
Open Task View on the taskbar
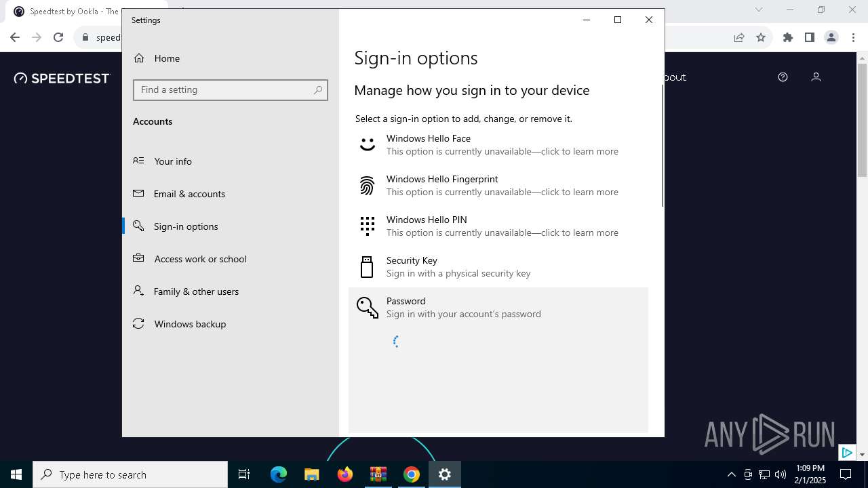coord(244,474)
